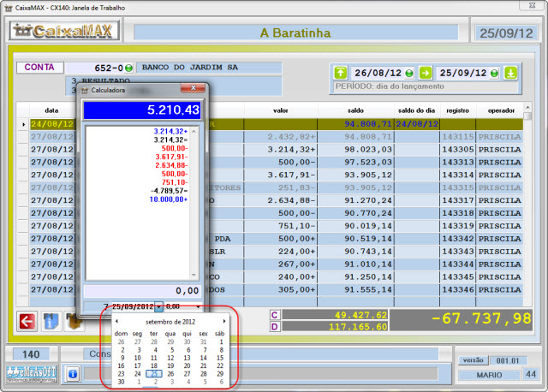Screen dimensions: 548x392
Task: Click the CONTA label button
Action: pos(39,68)
